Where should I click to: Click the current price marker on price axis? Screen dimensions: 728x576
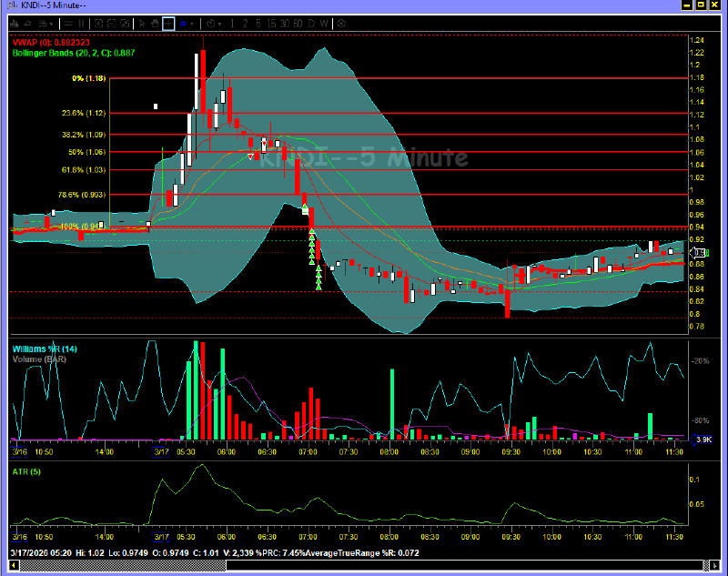pyautogui.click(x=698, y=253)
